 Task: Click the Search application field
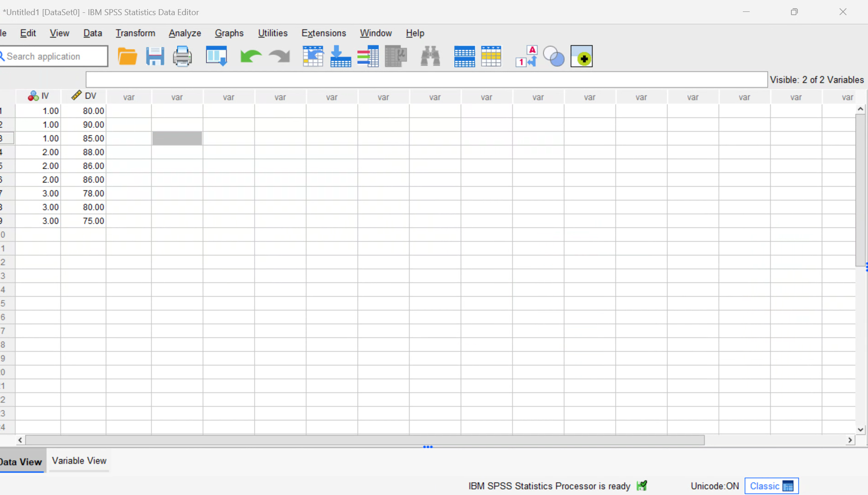pyautogui.click(x=55, y=56)
